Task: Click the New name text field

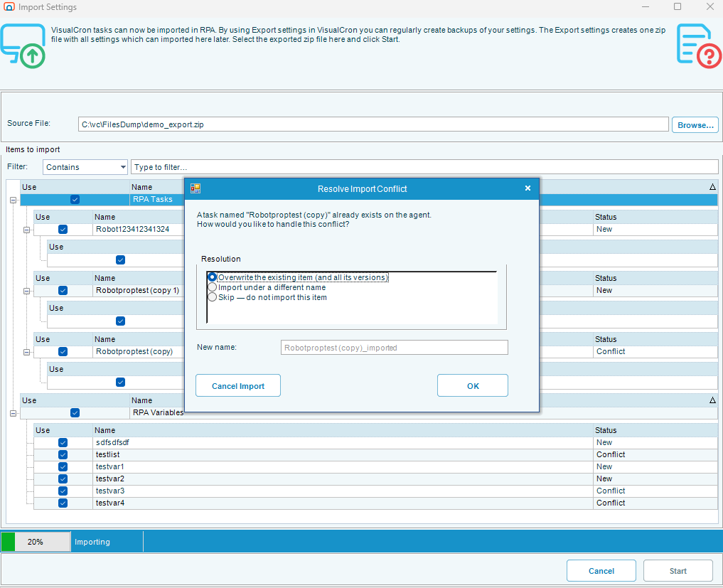Action: (x=395, y=348)
